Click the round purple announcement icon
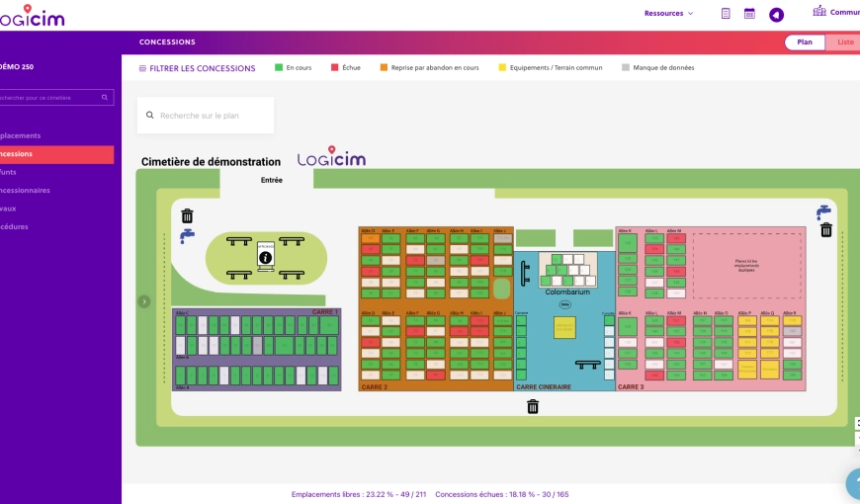 click(x=776, y=15)
